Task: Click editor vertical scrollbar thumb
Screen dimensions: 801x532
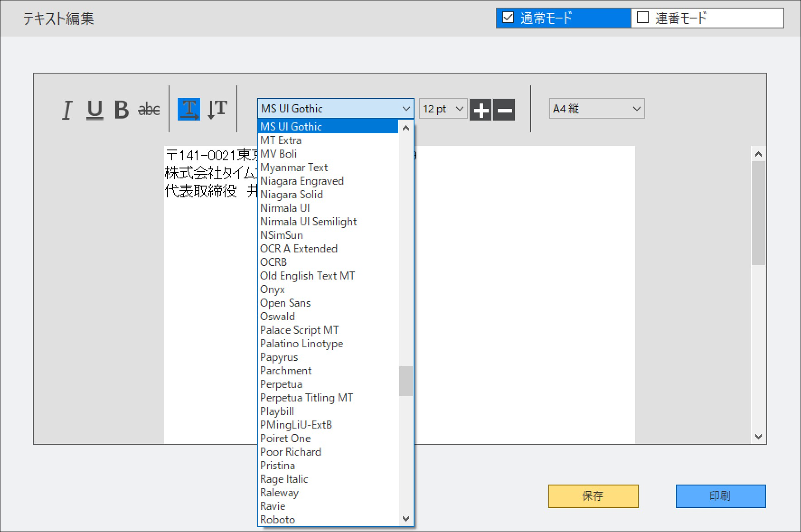Action: pyautogui.click(x=759, y=213)
